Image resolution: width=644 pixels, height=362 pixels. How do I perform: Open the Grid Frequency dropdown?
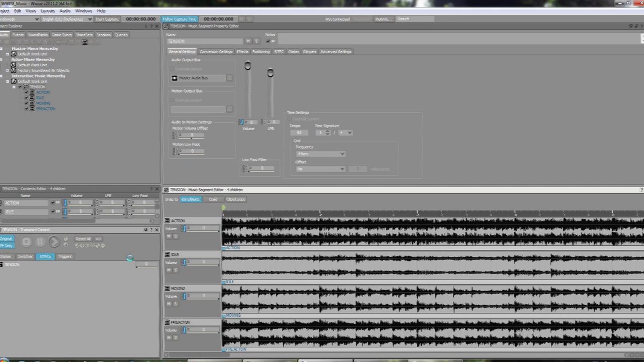(x=320, y=154)
